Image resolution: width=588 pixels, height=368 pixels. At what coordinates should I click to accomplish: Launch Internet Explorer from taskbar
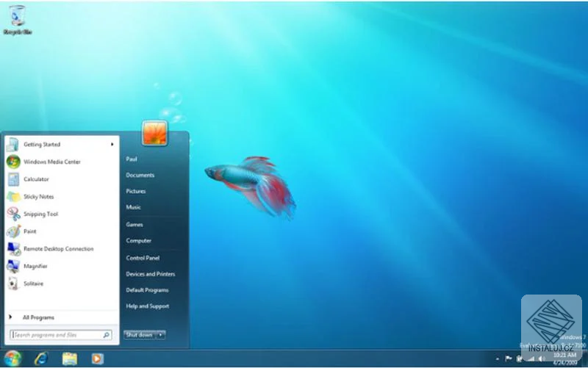click(41, 358)
